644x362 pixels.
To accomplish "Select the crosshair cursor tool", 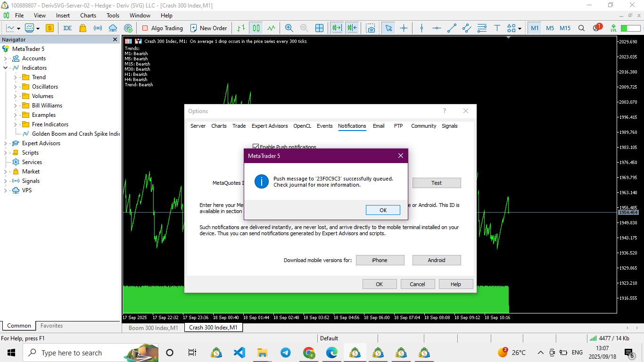I will point(404,28).
